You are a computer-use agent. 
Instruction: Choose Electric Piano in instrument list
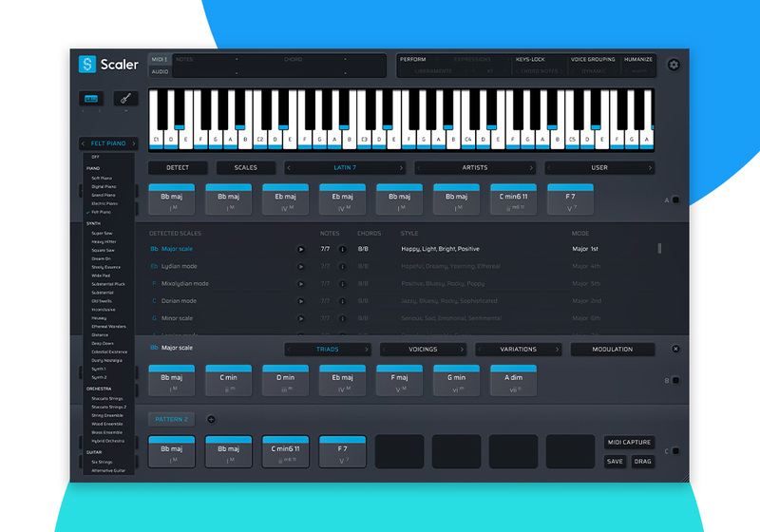point(104,203)
